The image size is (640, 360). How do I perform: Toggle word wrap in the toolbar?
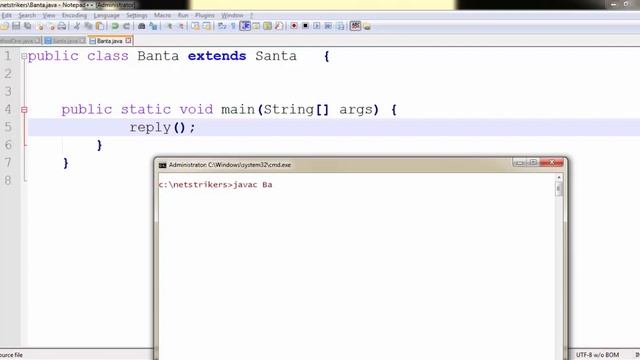coord(222,26)
